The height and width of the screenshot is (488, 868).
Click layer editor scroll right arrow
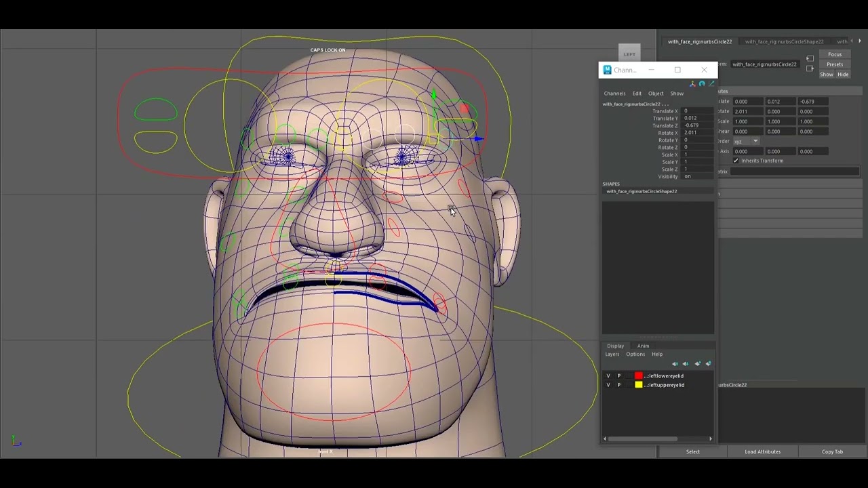tap(711, 439)
